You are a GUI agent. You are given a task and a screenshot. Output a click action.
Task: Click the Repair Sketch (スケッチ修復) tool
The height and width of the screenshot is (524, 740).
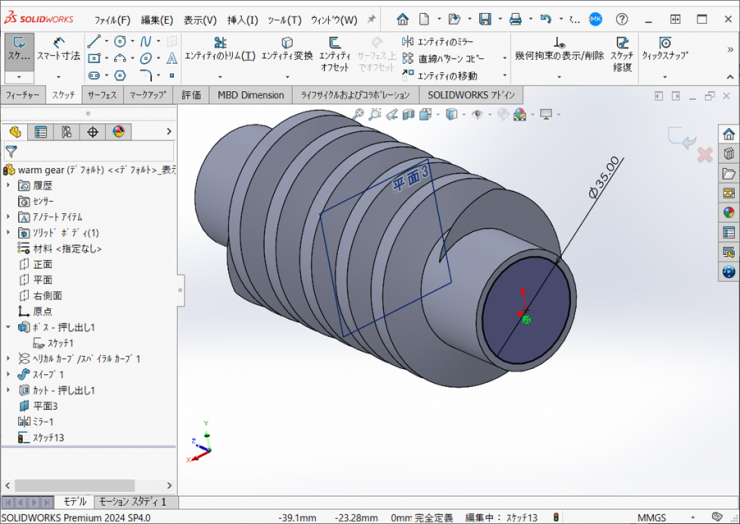(623, 50)
